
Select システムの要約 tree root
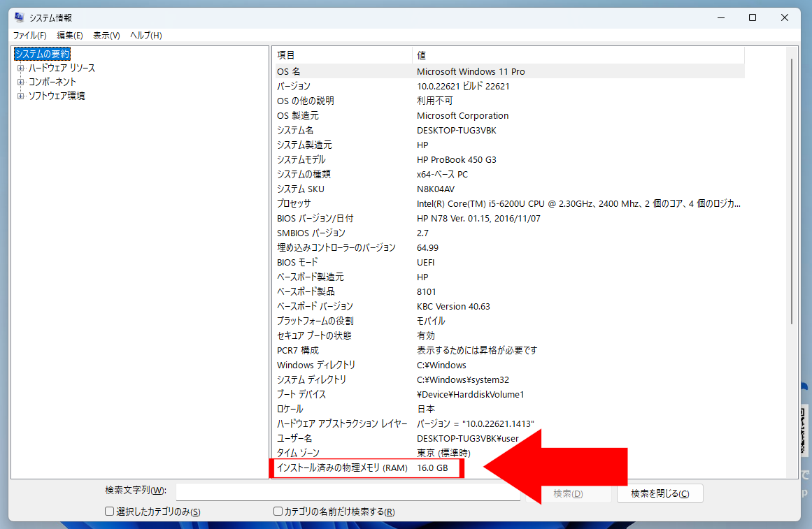point(42,54)
